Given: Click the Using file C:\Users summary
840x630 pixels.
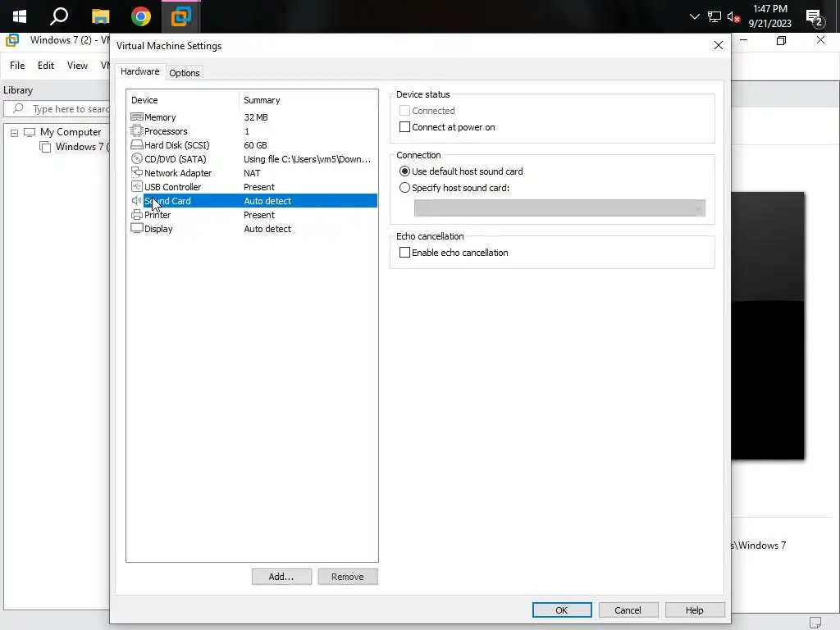Looking at the screenshot, I should click(307, 159).
